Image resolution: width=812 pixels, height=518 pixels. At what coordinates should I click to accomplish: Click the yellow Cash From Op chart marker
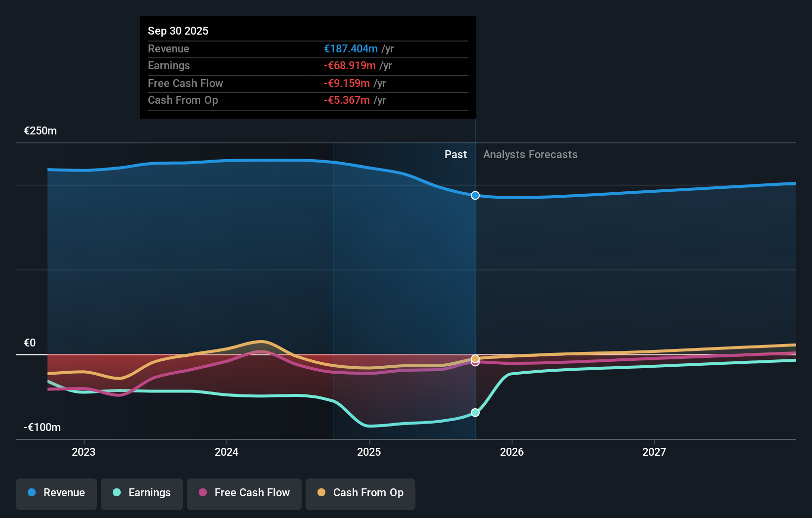tap(475, 358)
